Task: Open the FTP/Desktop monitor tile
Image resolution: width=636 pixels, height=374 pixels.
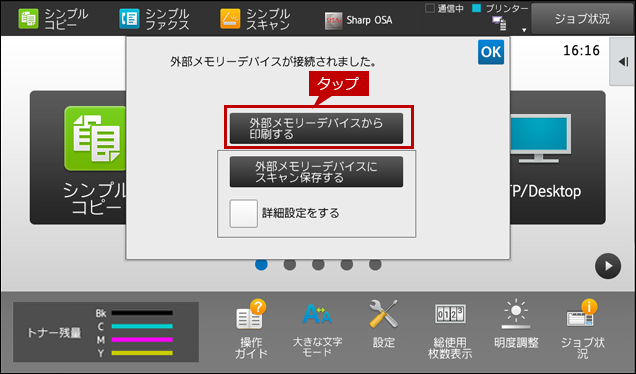Action: 557,157
